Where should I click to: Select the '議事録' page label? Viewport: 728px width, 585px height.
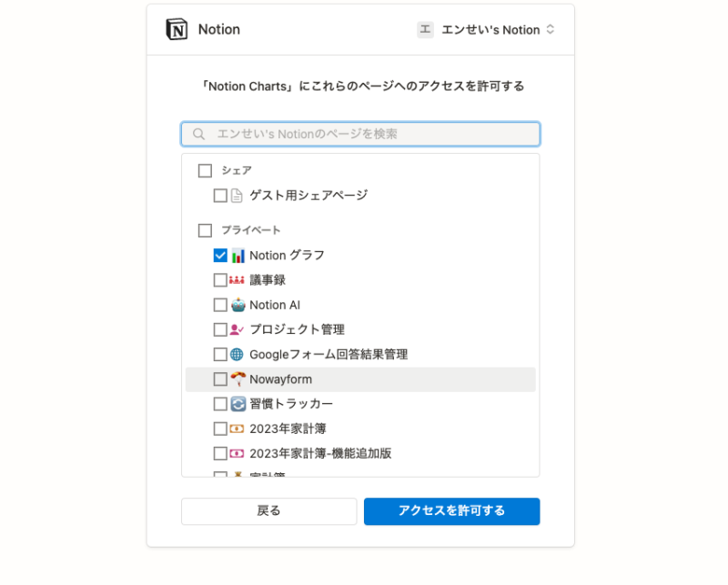[x=268, y=280]
